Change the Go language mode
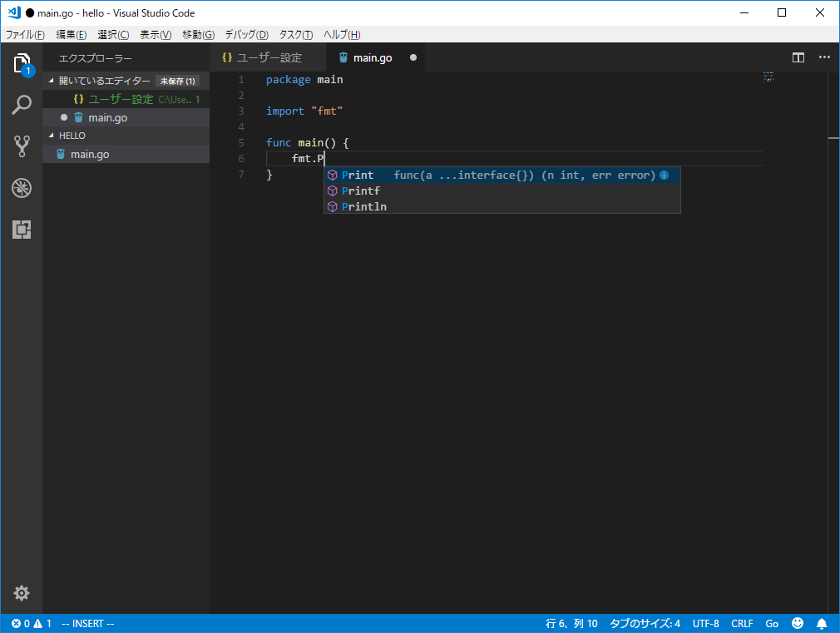Screen dimensions: 840x633 [x=772, y=623]
